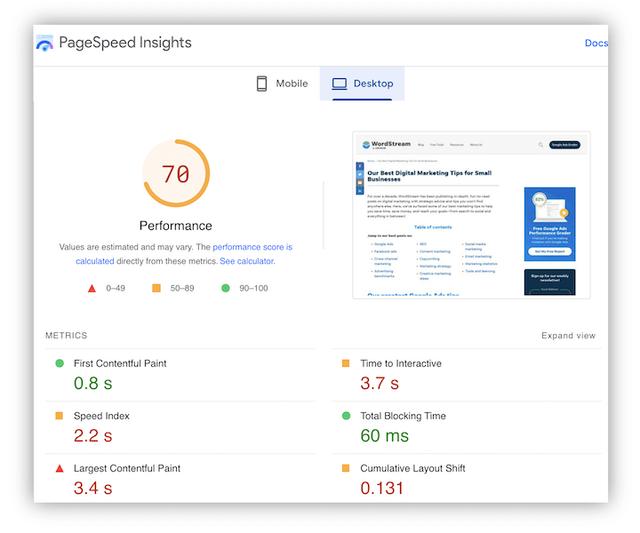Click the orange Time to Interactive status icon
The height and width of the screenshot is (533, 640).
tap(346, 363)
